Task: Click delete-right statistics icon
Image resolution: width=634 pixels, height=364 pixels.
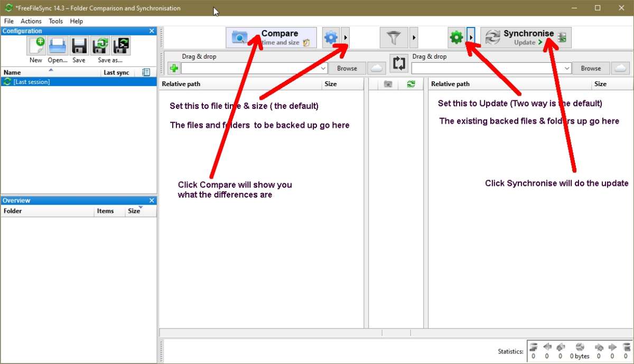Action: (627, 347)
